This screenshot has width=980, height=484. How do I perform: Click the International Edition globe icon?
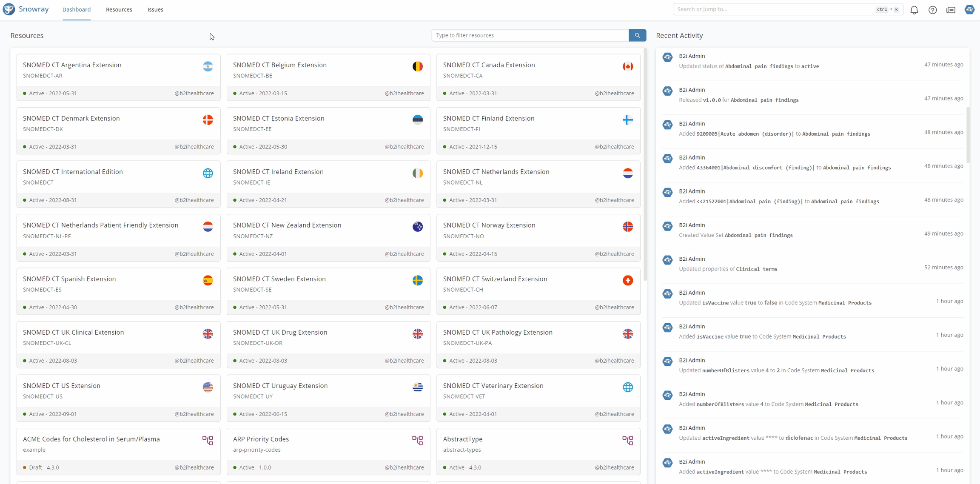[x=208, y=173]
